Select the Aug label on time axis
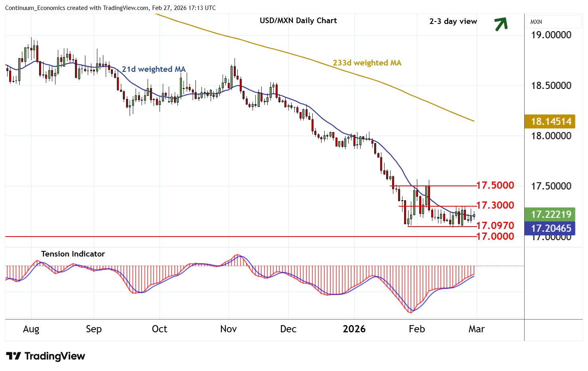The image size is (588, 371). pos(31,329)
